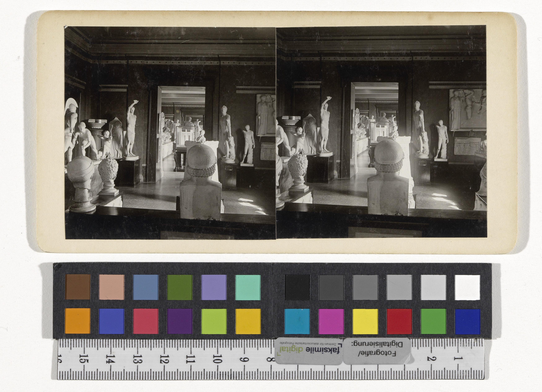Click the pink skin-tone swatch
The image size is (542, 392).
pos(112,287)
